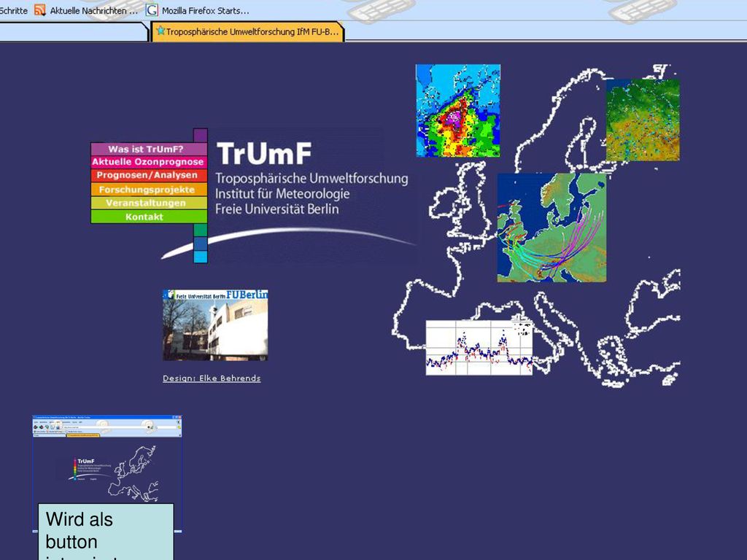Switch to the blank tab on the left
Image resolution: width=747 pixels, height=560 pixels.
74,32
